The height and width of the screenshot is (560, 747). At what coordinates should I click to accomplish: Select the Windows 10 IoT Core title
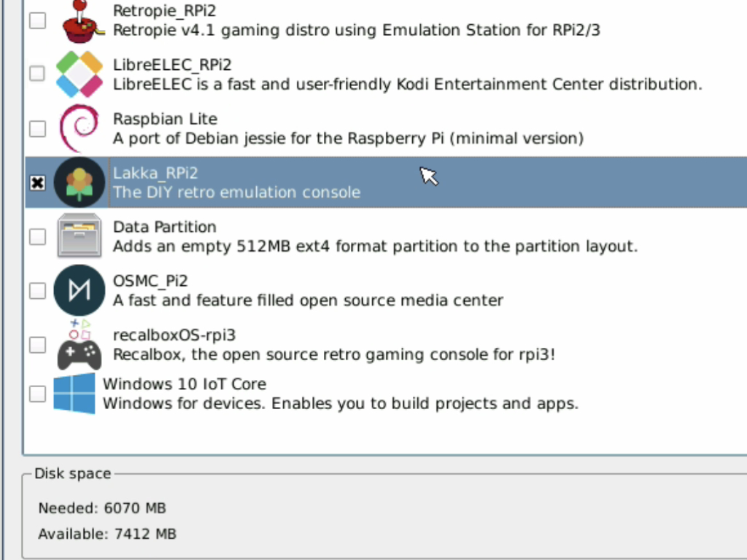pos(185,384)
